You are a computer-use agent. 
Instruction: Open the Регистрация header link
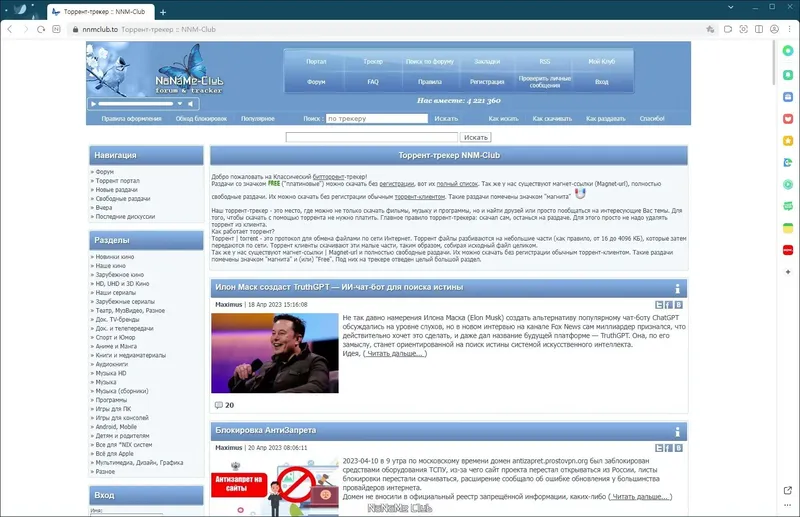[x=487, y=82]
